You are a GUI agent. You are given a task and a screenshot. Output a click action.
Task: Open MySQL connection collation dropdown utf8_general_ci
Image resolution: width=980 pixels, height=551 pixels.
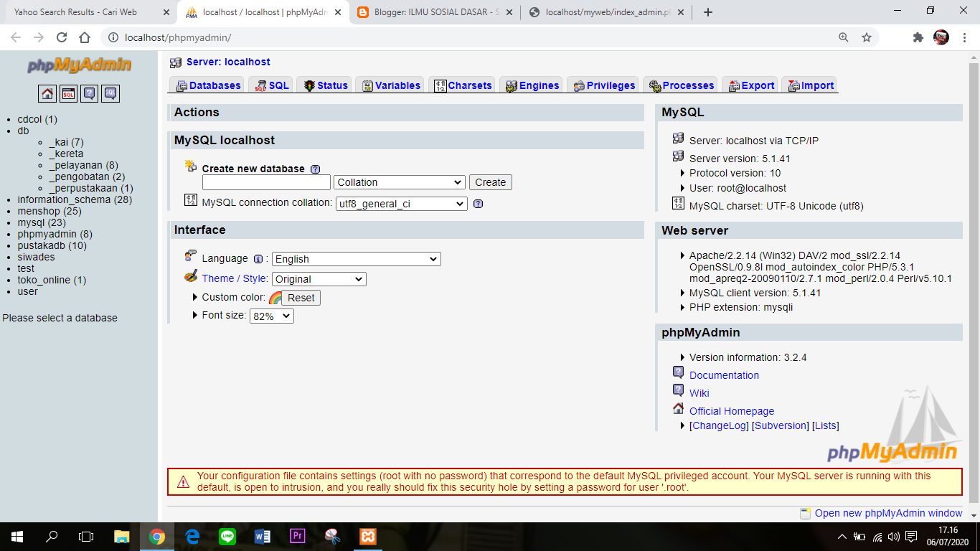[401, 204]
